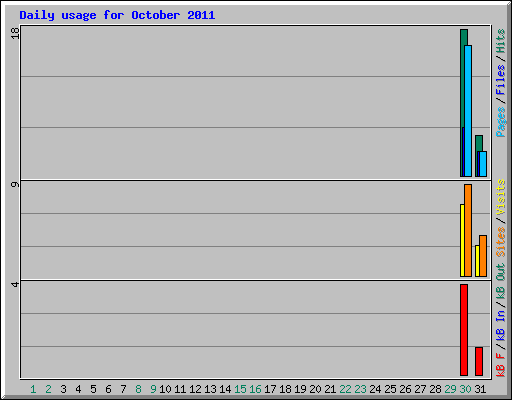Click the y-axis value 9
Image resolution: width=512 pixels, height=400 pixels.
(15, 184)
